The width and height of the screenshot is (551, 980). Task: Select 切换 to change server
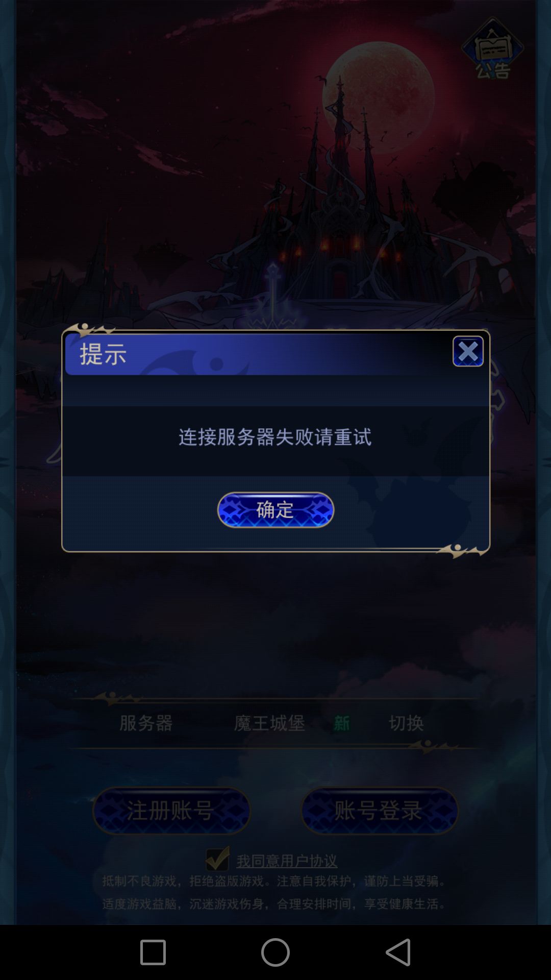[406, 723]
